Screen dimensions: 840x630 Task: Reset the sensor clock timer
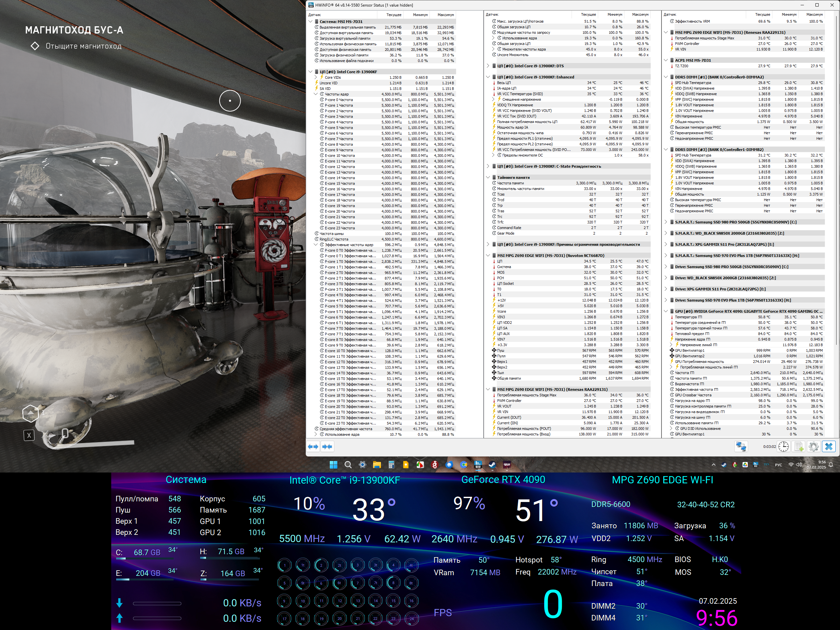pyautogui.click(x=783, y=447)
